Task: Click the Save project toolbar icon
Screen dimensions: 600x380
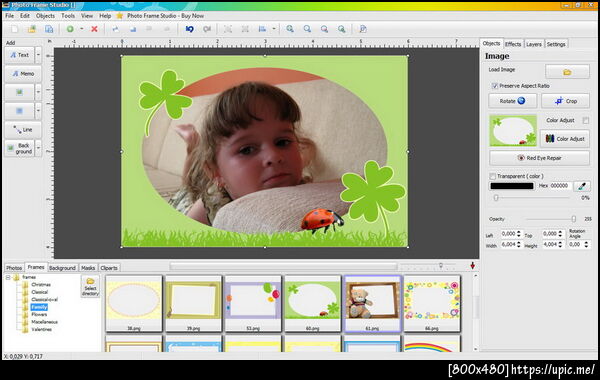Action: pos(49,29)
